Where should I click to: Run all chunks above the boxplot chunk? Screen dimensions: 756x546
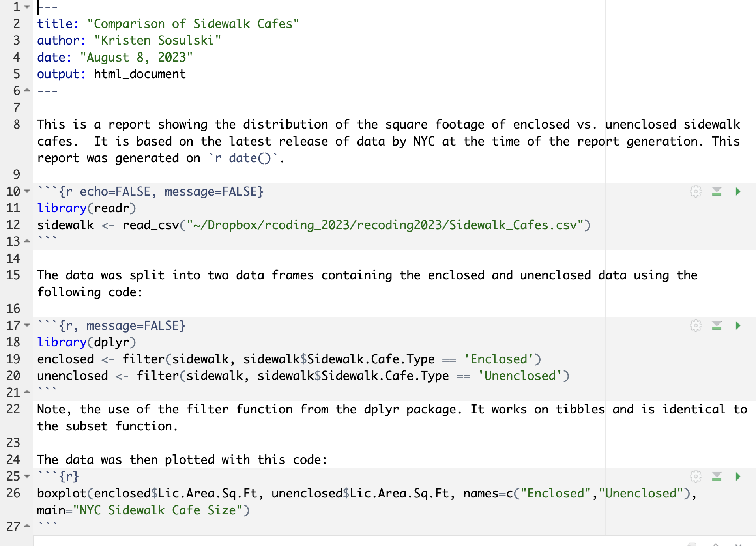(717, 477)
